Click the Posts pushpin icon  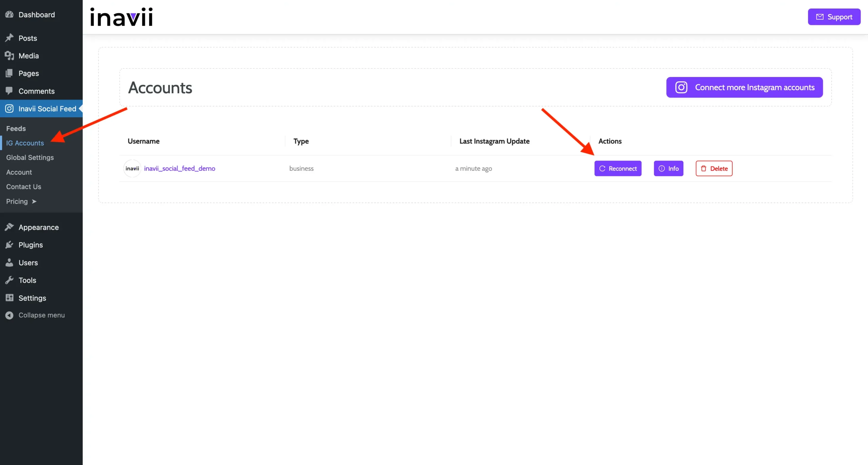(x=9, y=38)
